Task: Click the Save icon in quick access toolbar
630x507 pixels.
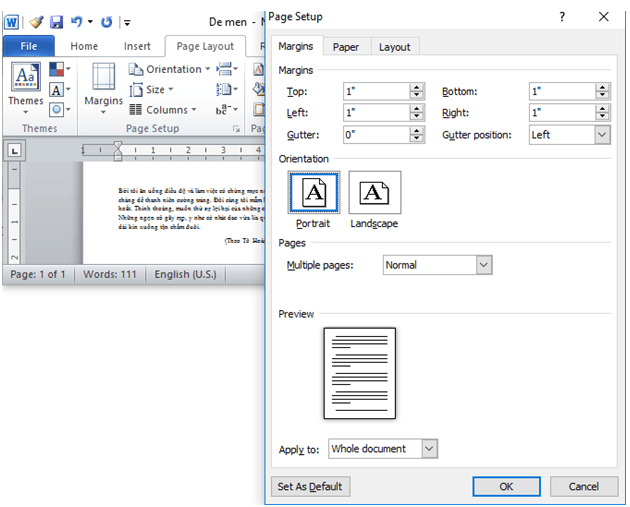Action: click(x=56, y=21)
